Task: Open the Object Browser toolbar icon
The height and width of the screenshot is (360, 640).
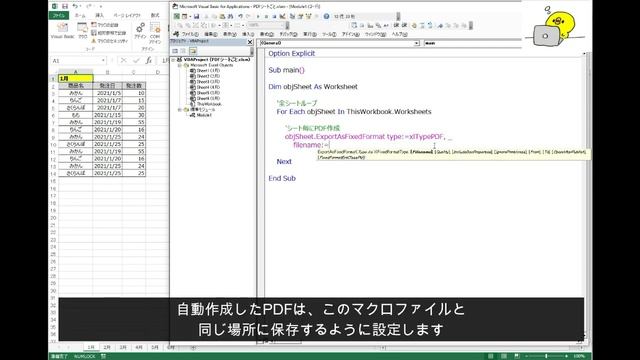Action: click(x=309, y=16)
